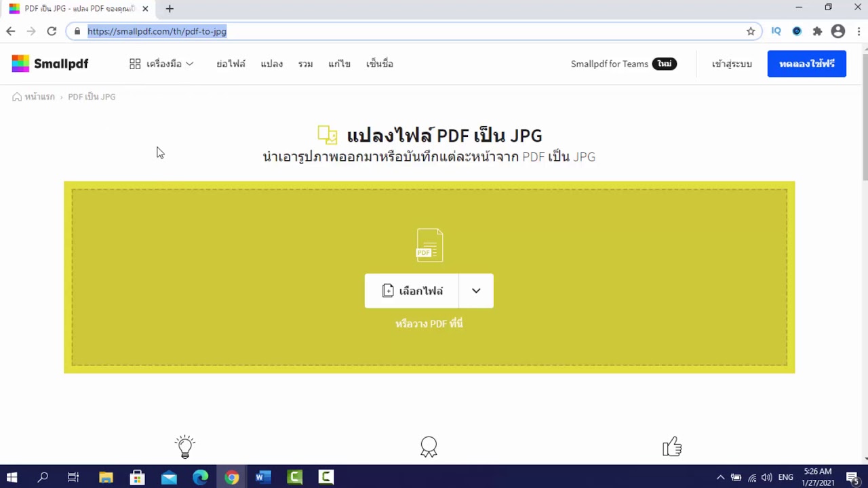Open Microsoft Store from taskbar
Viewport: 868px width, 488px height.
(x=137, y=477)
